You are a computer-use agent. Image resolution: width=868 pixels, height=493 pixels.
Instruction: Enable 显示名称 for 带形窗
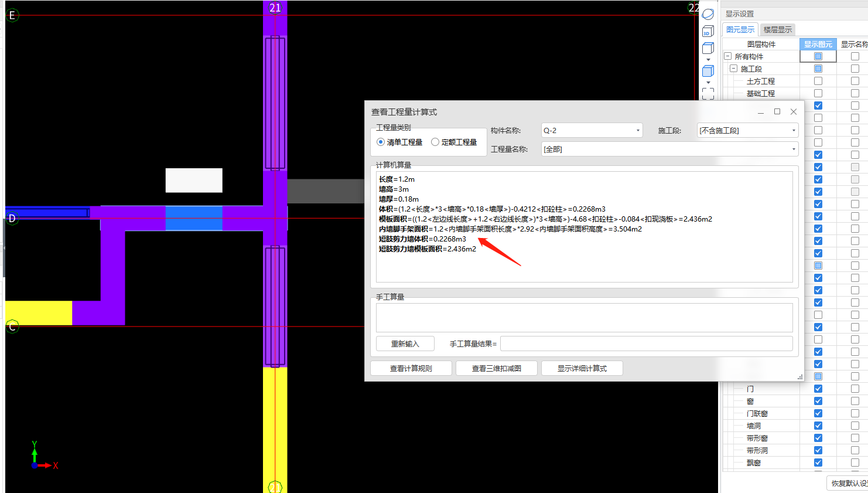pos(855,438)
